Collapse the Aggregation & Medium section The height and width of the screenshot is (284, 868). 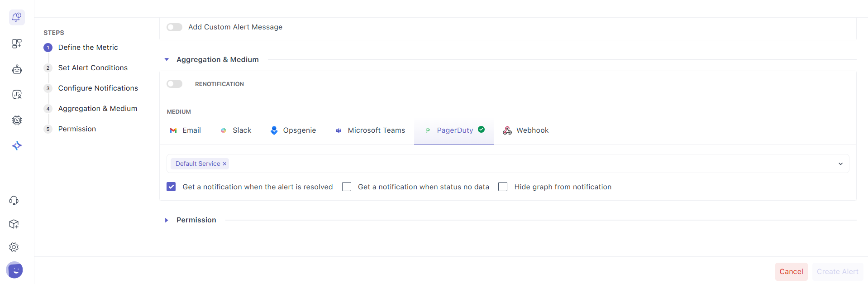[x=167, y=60]
